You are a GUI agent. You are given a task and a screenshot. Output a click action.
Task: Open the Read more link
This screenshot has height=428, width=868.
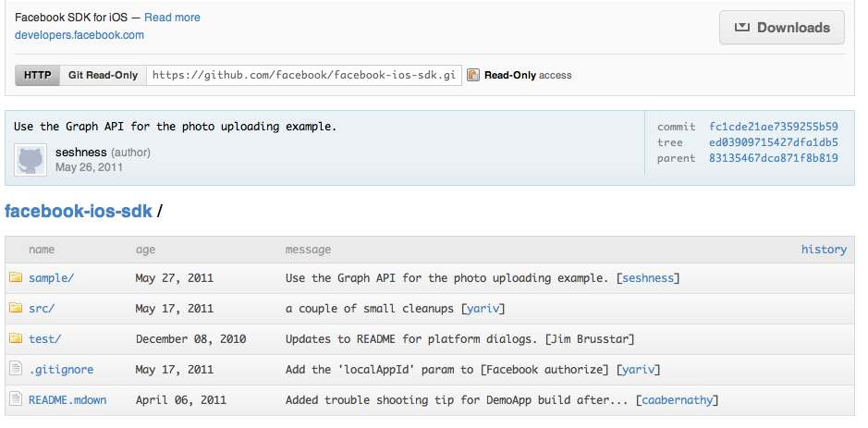(172, 18)
